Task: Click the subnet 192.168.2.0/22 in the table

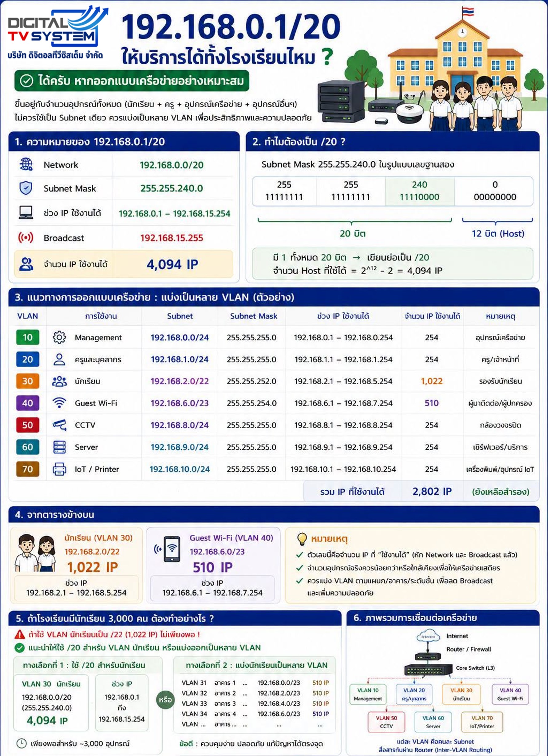Action: click(180, 381)
